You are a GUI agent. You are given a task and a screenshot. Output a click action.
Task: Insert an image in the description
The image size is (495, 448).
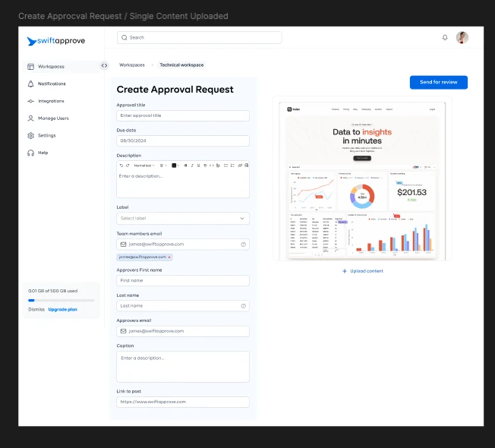coord(246,165)
